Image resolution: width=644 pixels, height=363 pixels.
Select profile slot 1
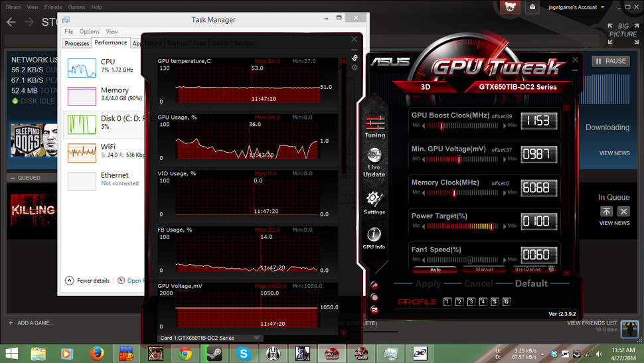click(447, 302)
